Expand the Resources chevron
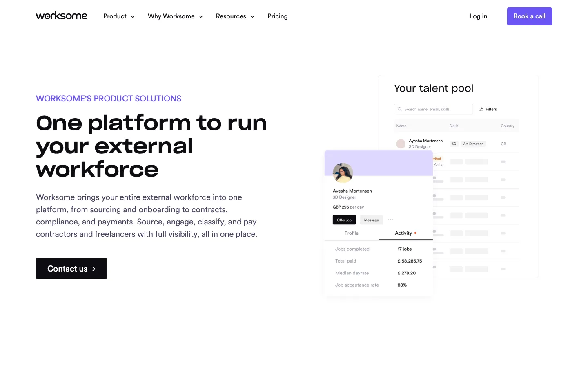 coord(252,17)
